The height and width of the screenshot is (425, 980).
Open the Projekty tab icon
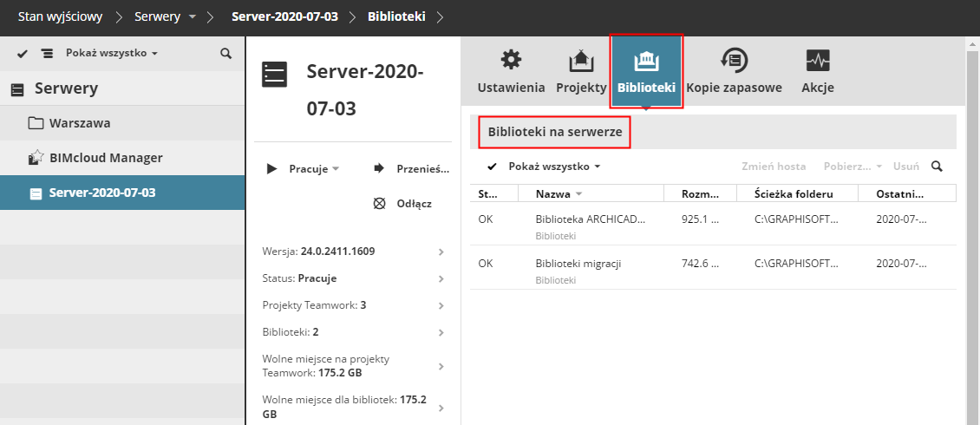[x=581, y=72]
